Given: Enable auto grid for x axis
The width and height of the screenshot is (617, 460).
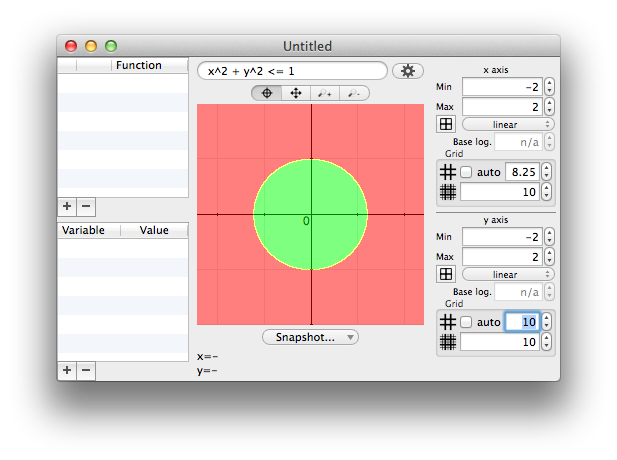Looking at the screenshot, I should (466, 172).
